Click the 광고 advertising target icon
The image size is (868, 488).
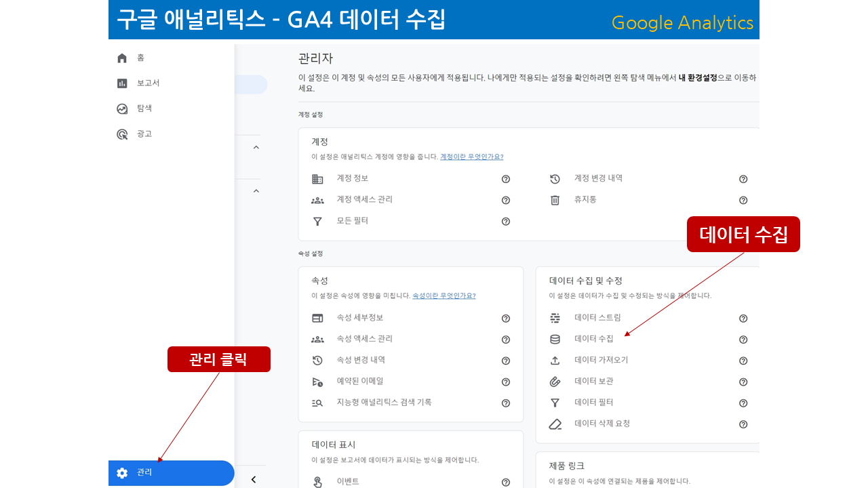coord(122,134)
